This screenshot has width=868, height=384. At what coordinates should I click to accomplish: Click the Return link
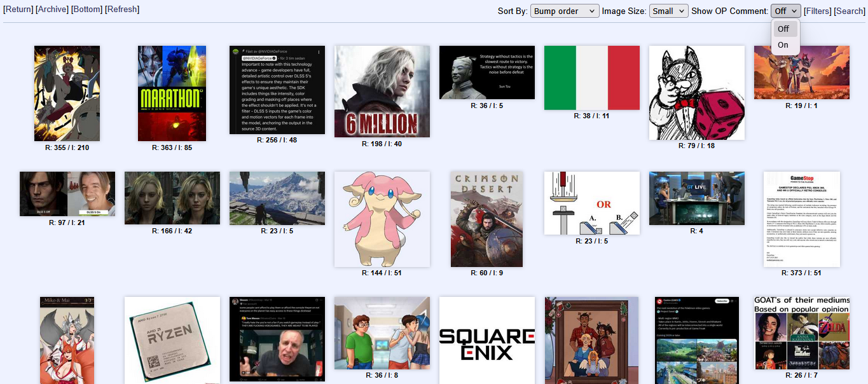click(x=18, y=10)
